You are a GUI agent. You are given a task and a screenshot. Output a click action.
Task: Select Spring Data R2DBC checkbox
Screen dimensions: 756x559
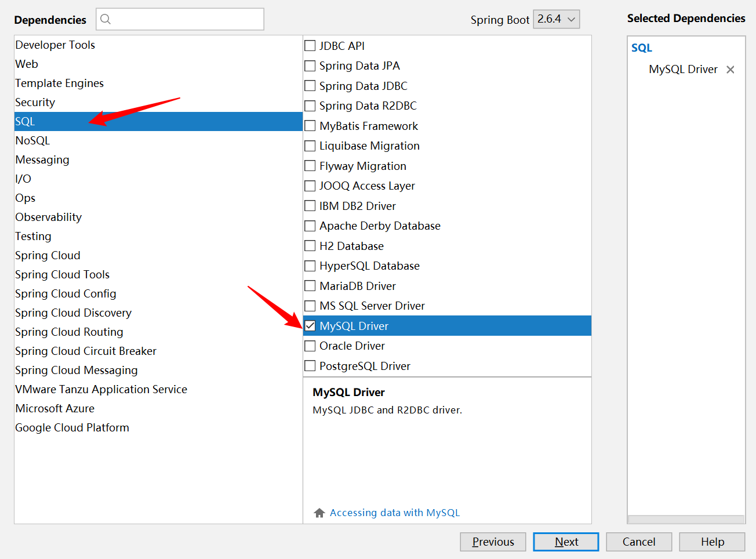point(310,106)
